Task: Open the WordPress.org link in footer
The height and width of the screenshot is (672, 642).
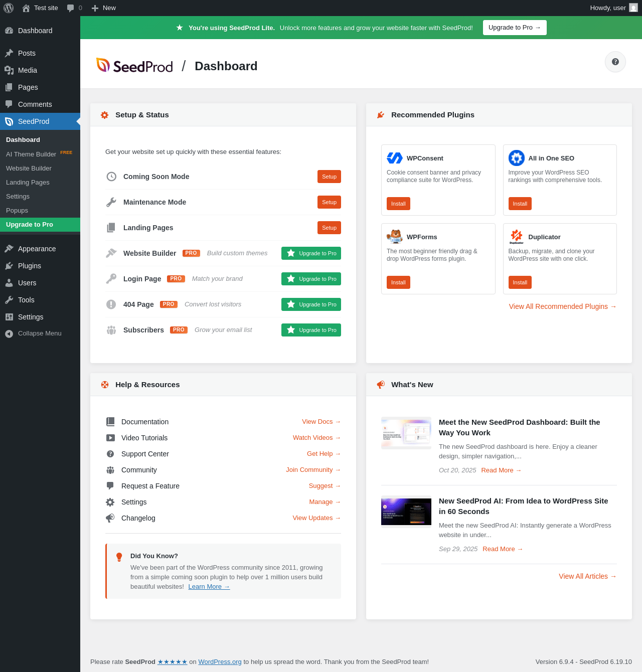Action: pyautogui.click(x=220, y=662)
